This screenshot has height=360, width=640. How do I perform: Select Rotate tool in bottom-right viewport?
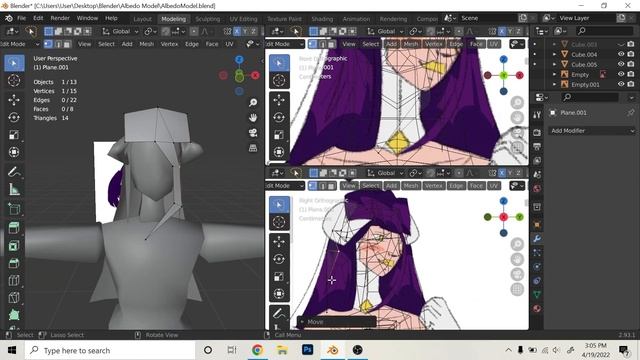click(x=279, y=259)
